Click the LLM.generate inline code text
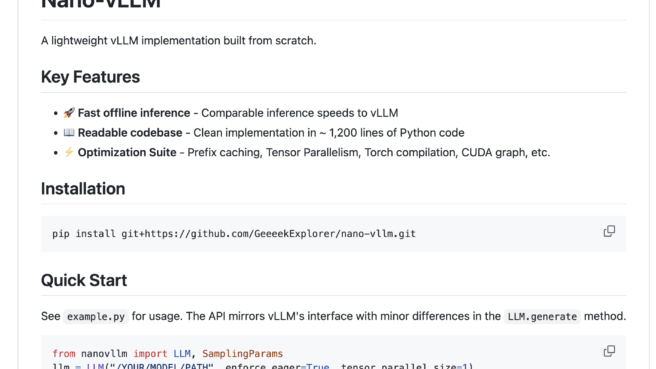This screenshot has width=656, height=369. [542, 316]
